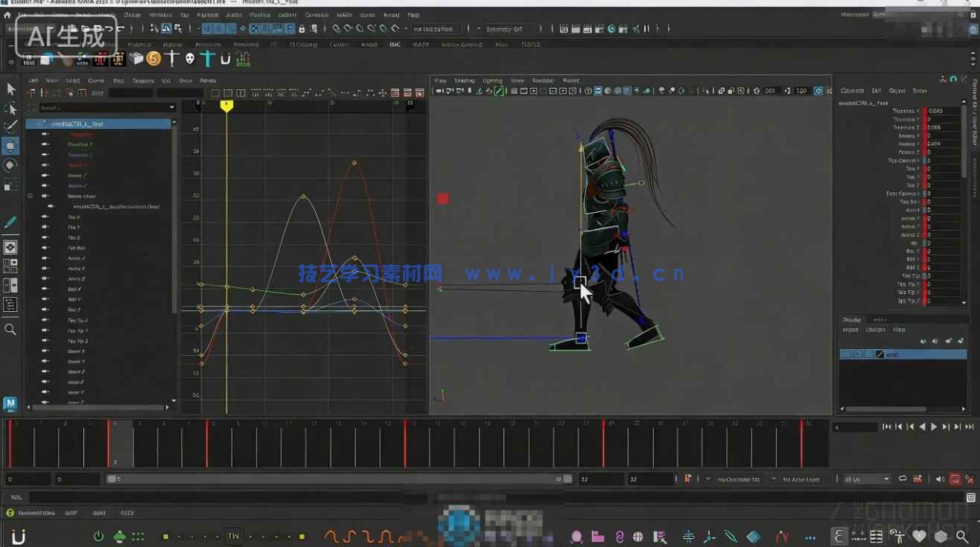The image size is (980, 547).
Task: Switch to the Display tab in layer editor
Action: pyautogui.click(x=851, y=320)
